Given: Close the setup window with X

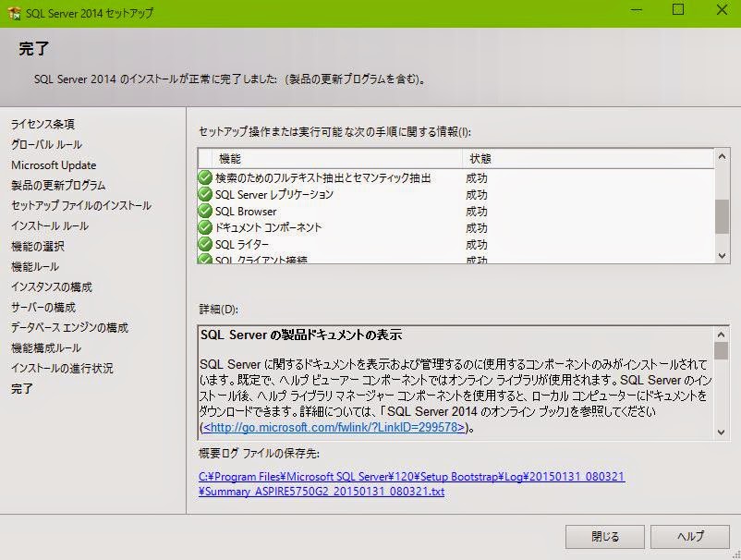Looking at the screenshot, I should [722, 10].
